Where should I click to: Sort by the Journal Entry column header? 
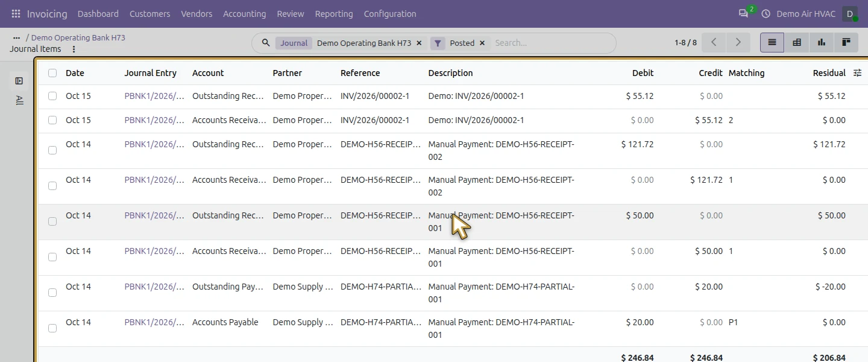tap(151, 73)
